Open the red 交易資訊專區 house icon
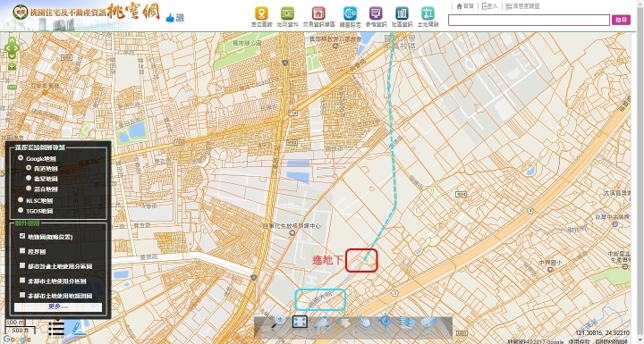 click(x=318, y=13)
